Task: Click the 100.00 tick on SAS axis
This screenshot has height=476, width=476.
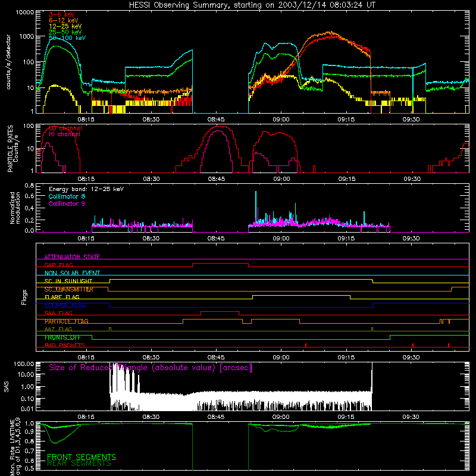Action: [24, 364]
